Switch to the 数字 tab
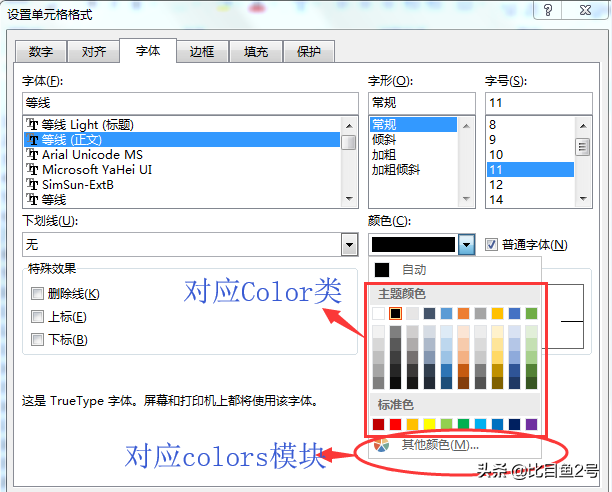This screenshot has width=612, height=492. pos(41,52)
